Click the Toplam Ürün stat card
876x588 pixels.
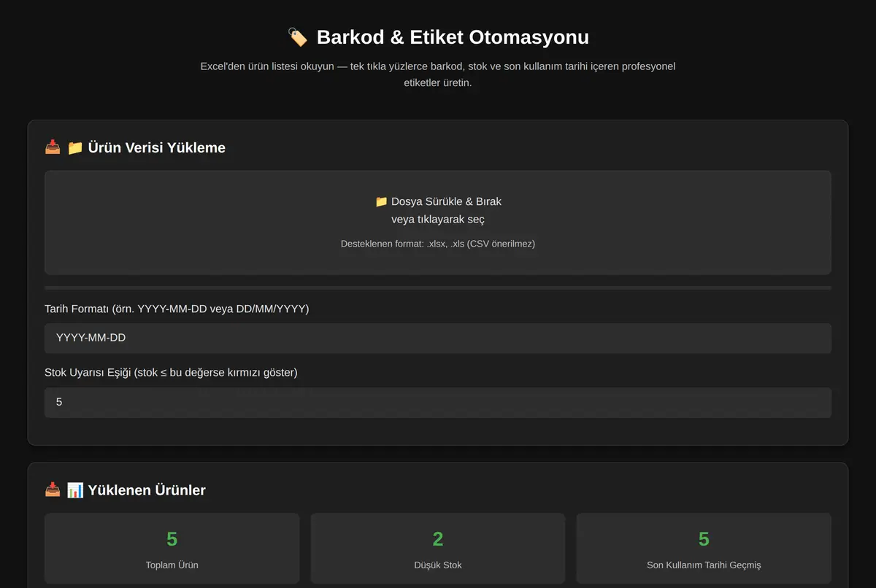pyautogui.click(x=172, y=548)
